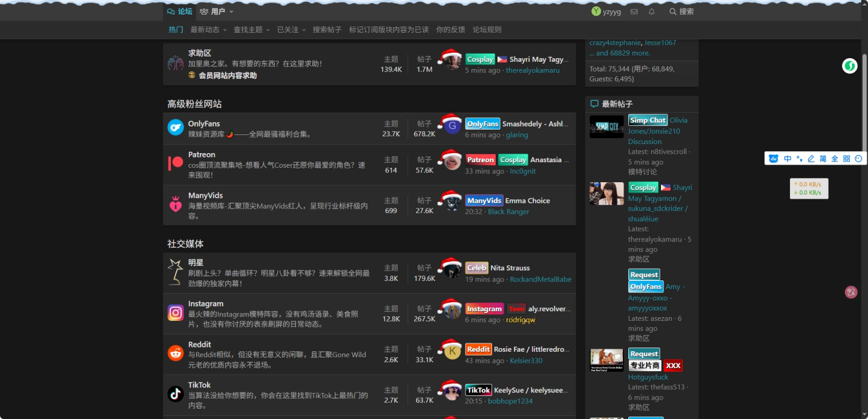Open the inbox envelope icon
868x419 pixels.
coord(634,12)
